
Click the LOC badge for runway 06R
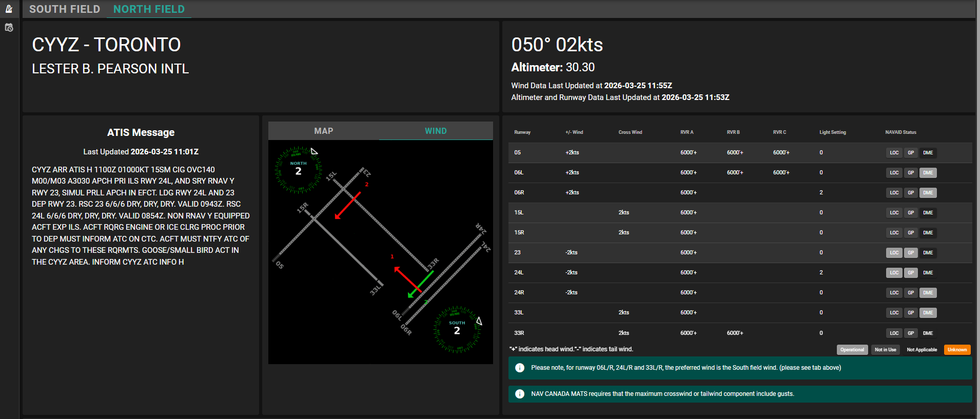tap(894, 193)
